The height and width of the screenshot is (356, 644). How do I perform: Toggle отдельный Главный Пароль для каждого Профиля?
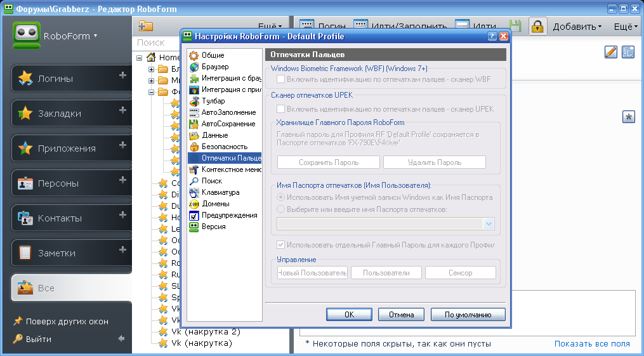281,245
